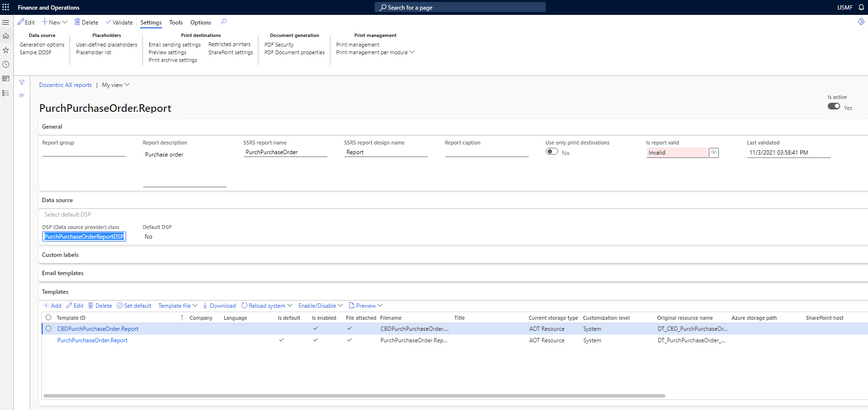Image resolution: width=868 pixels, height=410 pixels.
Task: Switch to the Tools tab
Action: pyautogui.click(x=176, y=23)
